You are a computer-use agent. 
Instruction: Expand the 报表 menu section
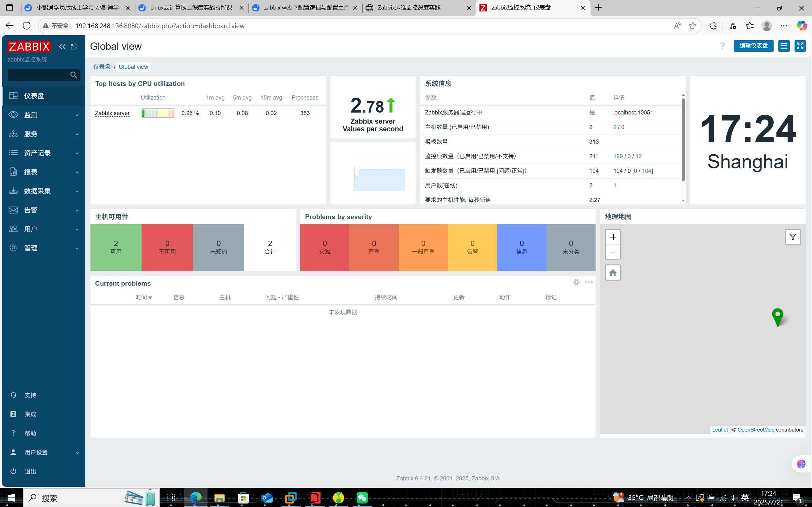coord(43,172)
